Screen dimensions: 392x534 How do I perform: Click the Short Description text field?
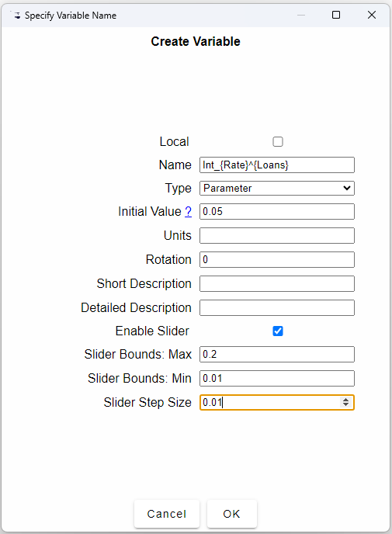(277, 284)
